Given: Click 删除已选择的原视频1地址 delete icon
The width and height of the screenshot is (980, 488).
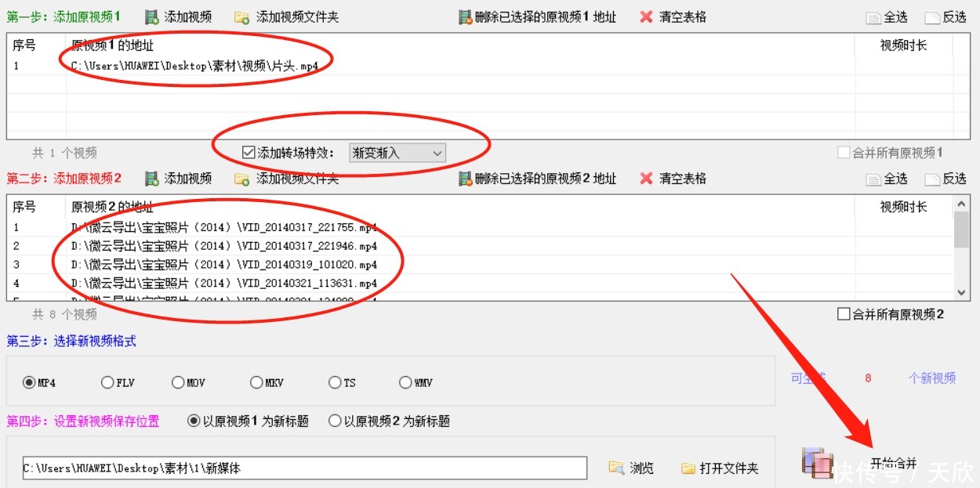Looking at the screenshot, I should (465, 16).
